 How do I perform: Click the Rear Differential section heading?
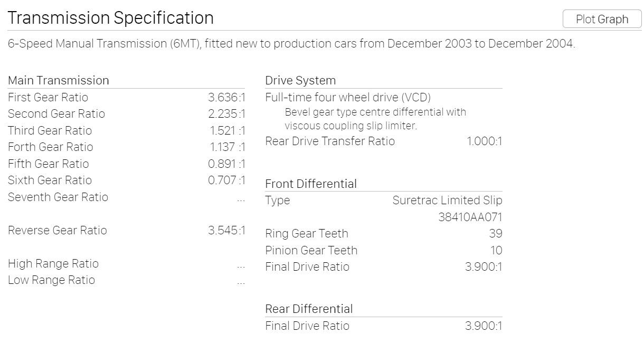(309, 309)
